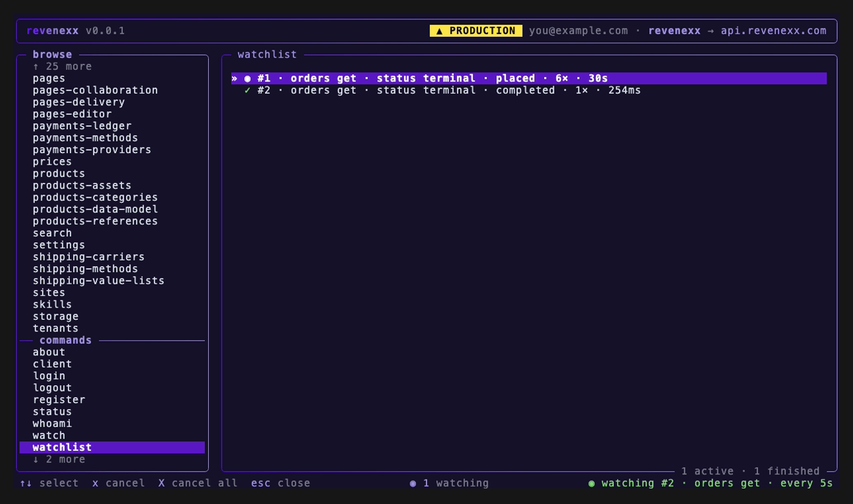Click the 'esc close' footer hint

(280, 483)
